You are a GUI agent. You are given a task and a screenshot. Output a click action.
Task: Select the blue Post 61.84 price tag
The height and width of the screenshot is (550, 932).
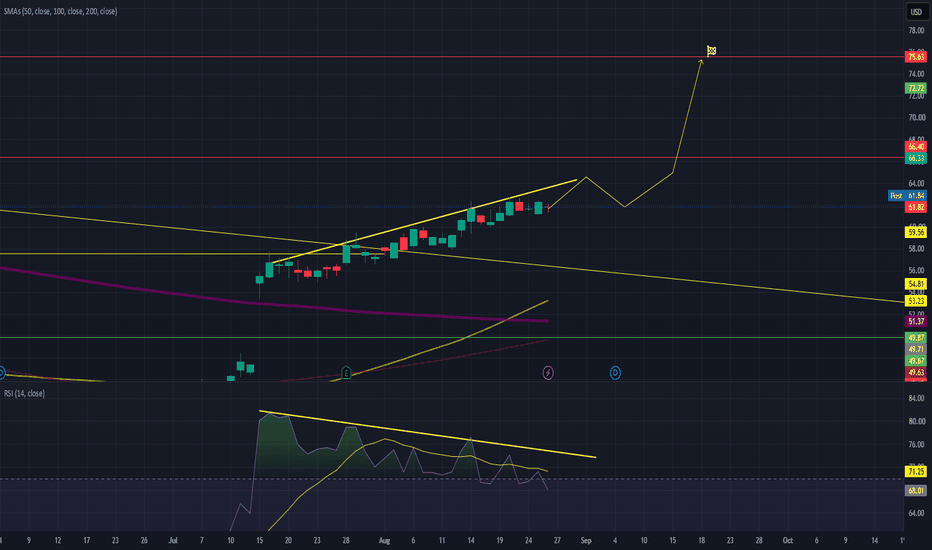[x=907, y=196]
